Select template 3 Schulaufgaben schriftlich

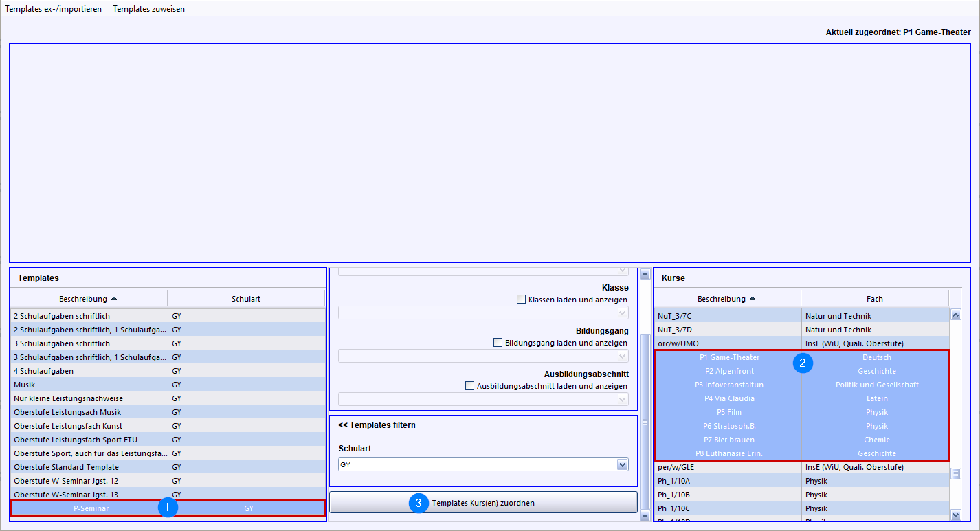pos(167,343)
